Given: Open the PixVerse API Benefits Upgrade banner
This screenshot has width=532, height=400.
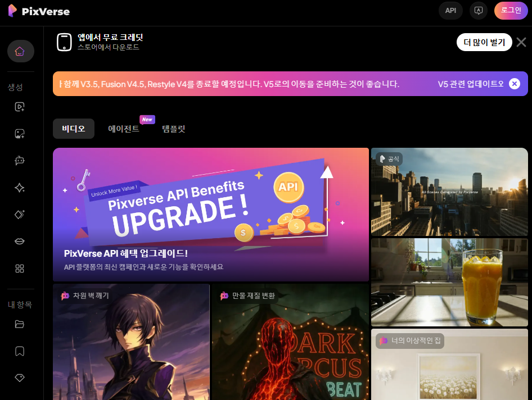Looking at the screenshot, I should click(211, 214).
